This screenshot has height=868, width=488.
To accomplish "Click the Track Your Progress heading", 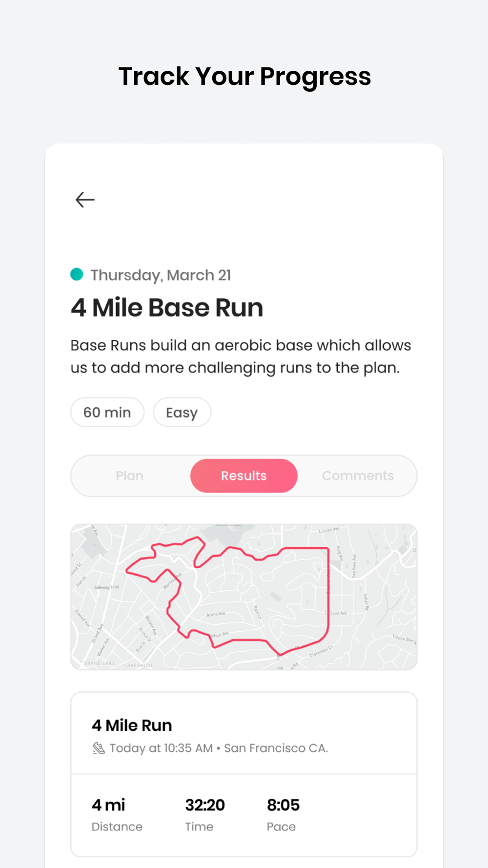I will coord(244,77).
